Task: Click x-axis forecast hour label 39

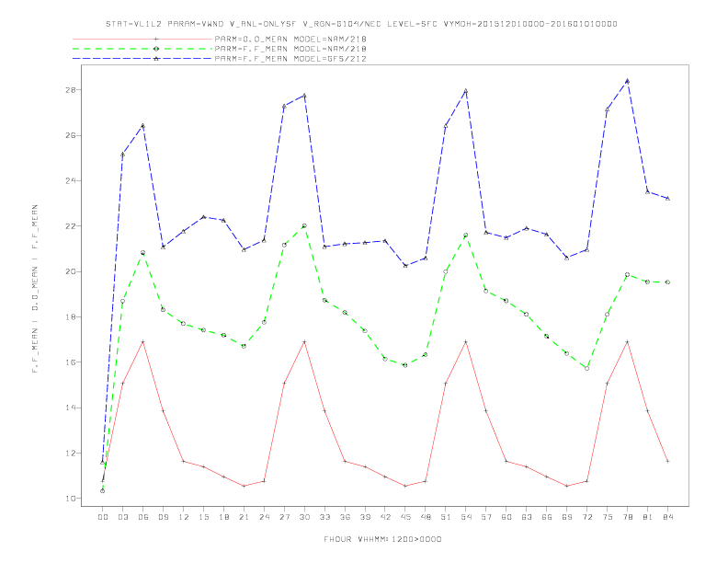Action: 365,517
